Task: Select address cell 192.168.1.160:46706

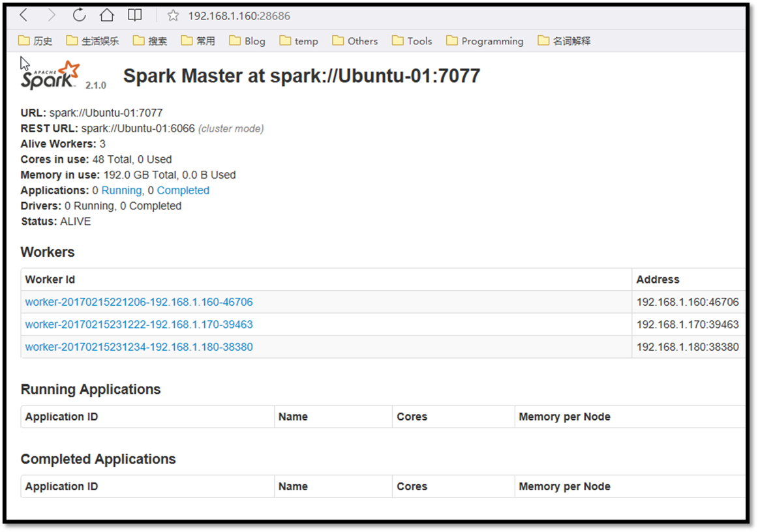Action: click(x=688, y=302)
